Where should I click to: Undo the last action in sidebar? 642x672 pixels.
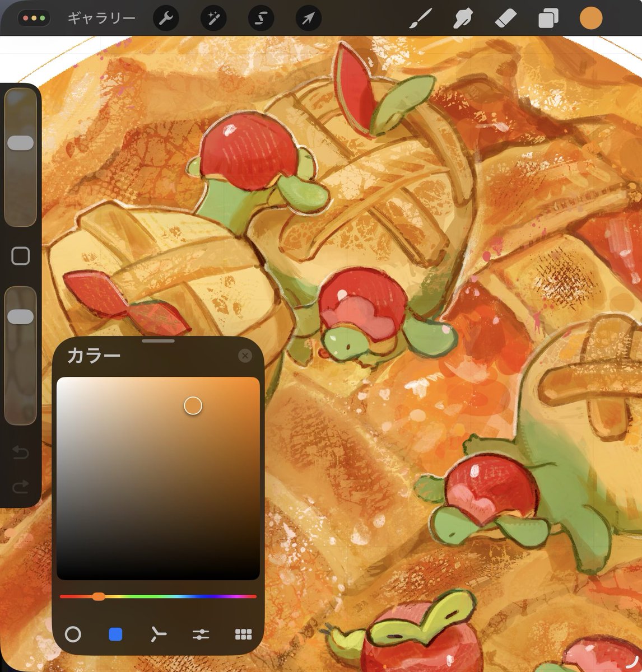[21, 452]
